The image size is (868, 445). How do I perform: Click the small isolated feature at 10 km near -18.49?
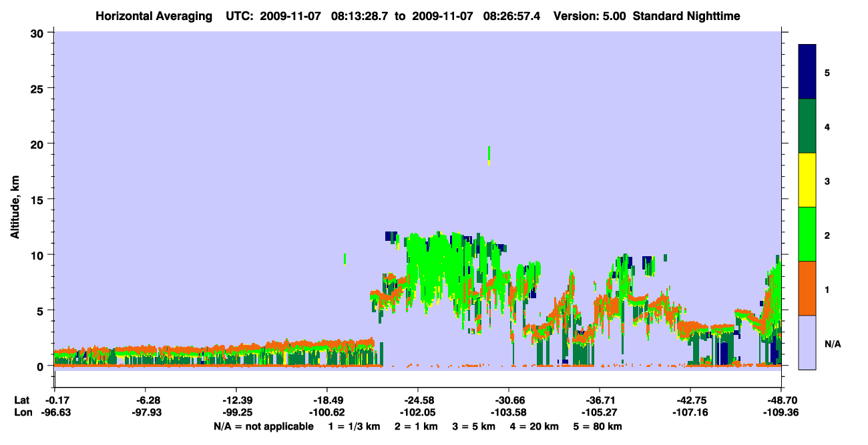tap(345, 258)
